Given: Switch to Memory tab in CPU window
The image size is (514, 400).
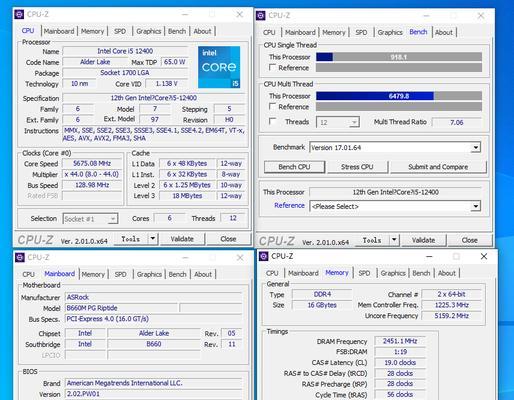Looking at the screenshot, I should (92, 31).
